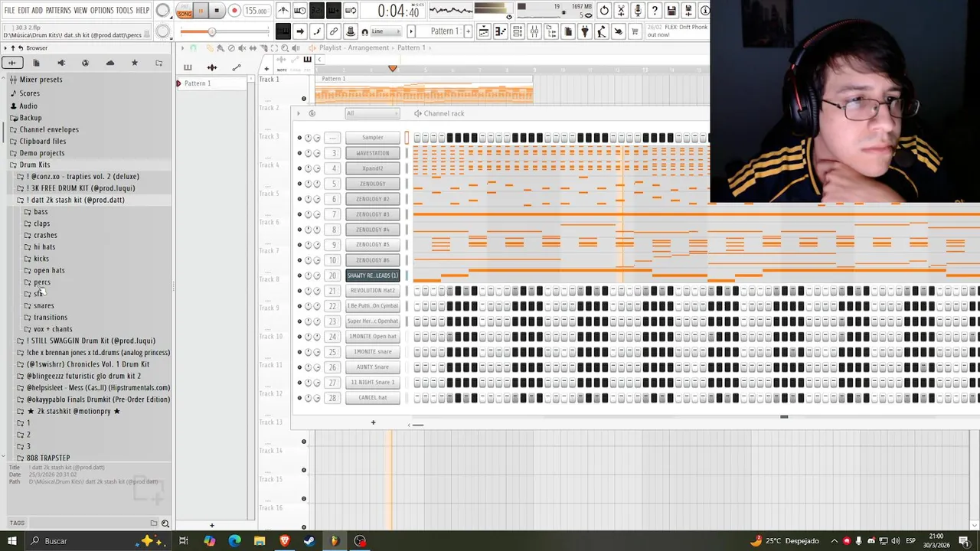Open the All channel filter dropdown
This screenshot has width=980, height=551.
click(x=372, y=113)
